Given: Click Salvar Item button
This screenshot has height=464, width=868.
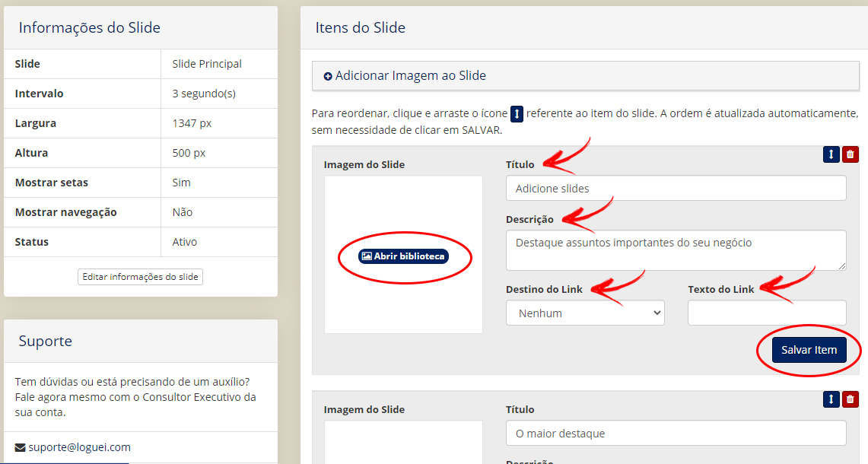Looking at the screenshot, I should coord(809,350).
